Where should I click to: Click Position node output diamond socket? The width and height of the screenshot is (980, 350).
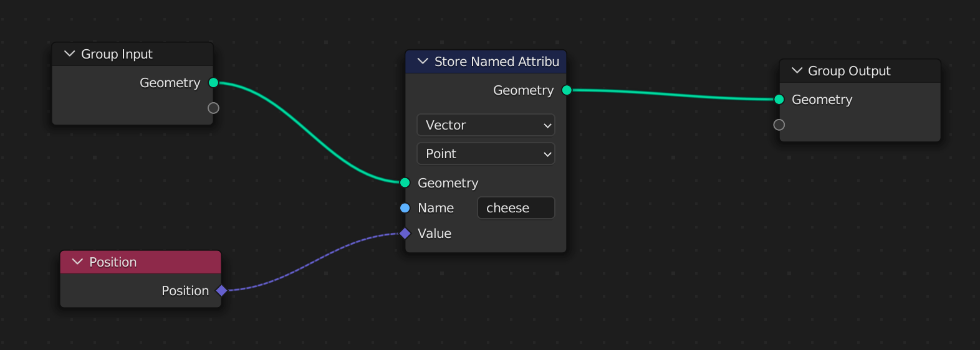point(221,290)
